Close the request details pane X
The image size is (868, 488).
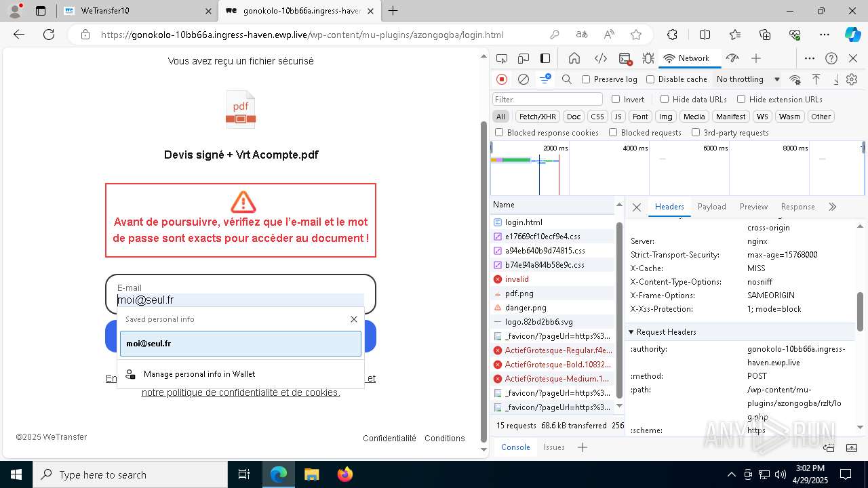point(637,207)
